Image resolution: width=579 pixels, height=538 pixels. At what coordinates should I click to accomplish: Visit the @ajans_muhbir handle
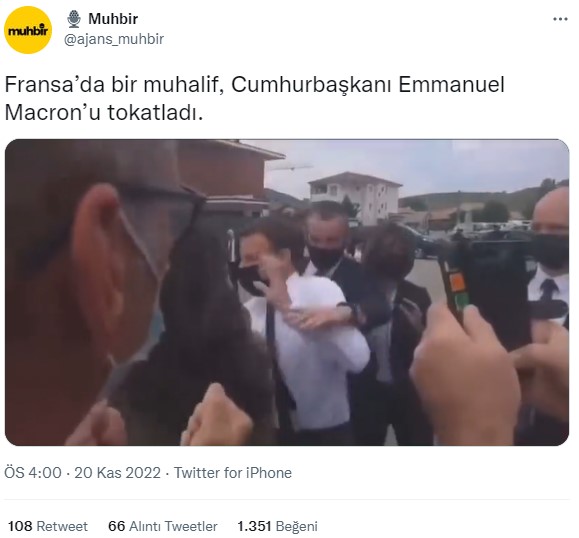click(114, 39)
